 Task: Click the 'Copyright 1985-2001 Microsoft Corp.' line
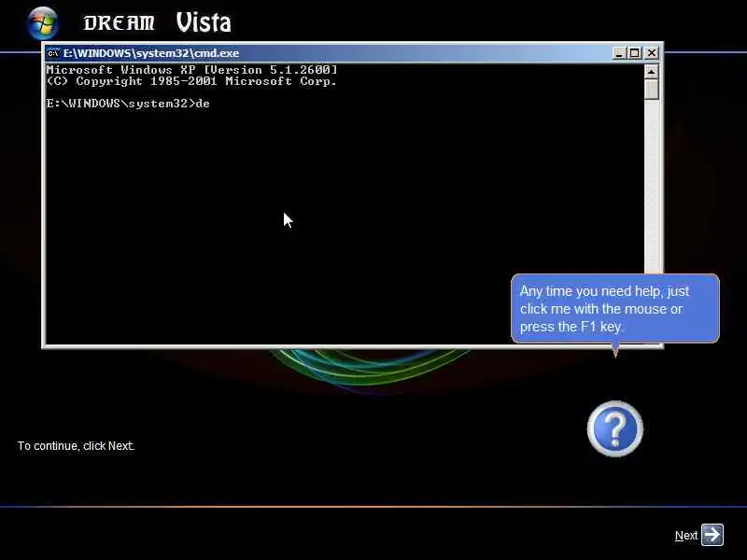tap(191, 81)
